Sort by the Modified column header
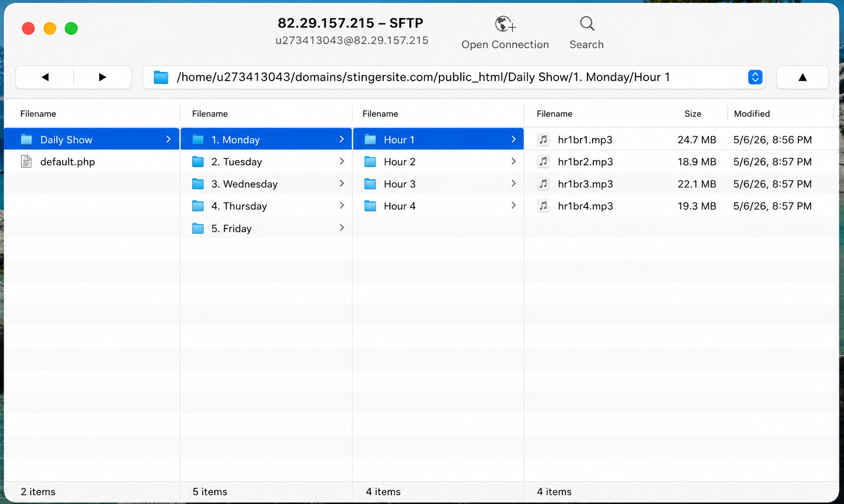Viewport: 844px width, 504px height. pyautogui.click(x=752, y=114)
